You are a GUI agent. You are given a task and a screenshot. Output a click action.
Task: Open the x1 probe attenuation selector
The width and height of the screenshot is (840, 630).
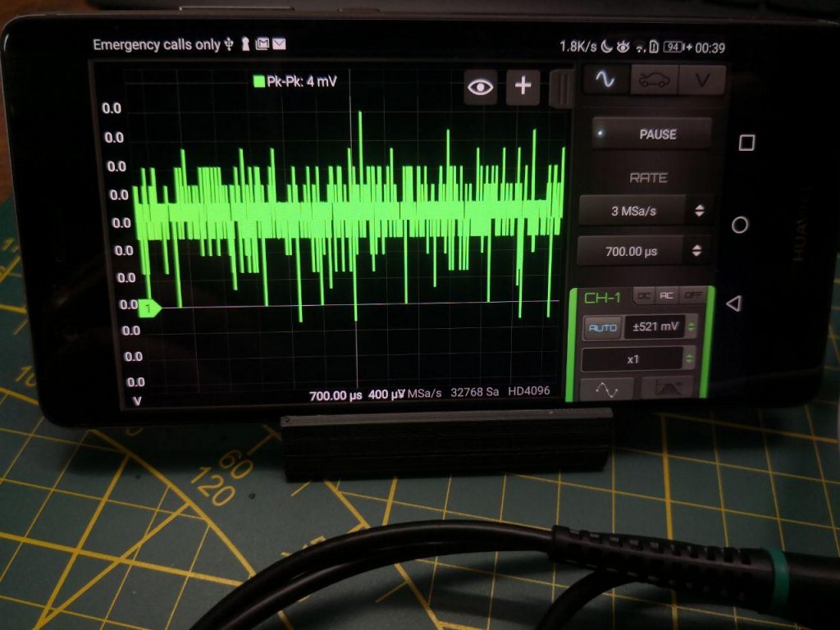point(632,359)
